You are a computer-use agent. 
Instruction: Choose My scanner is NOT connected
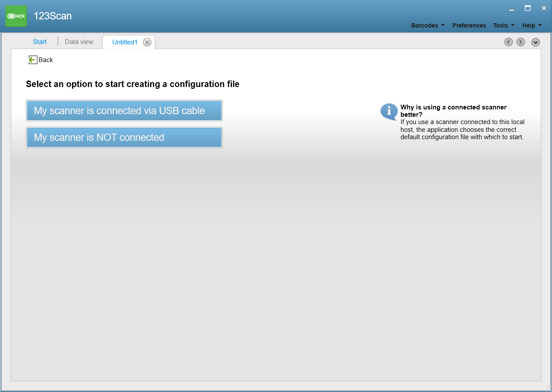tap(124, 137)
